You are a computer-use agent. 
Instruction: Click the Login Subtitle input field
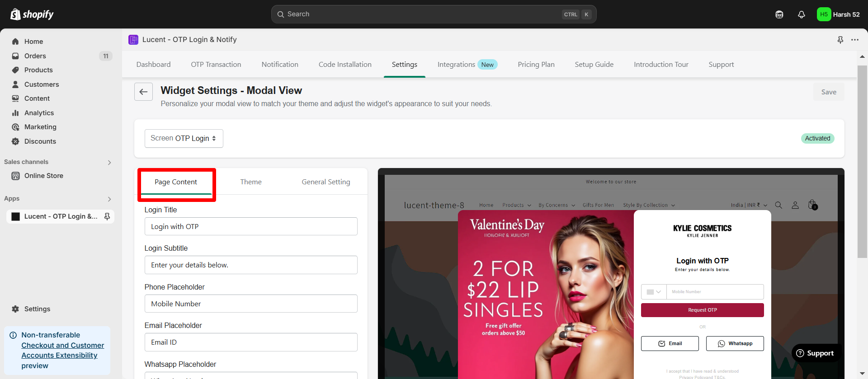click(251, 265)
